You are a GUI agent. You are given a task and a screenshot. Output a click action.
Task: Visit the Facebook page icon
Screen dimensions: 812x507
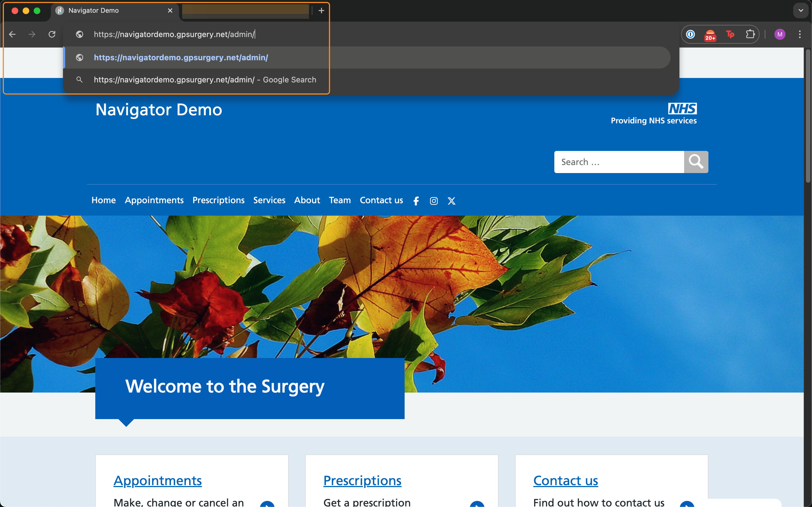point(416,201)
